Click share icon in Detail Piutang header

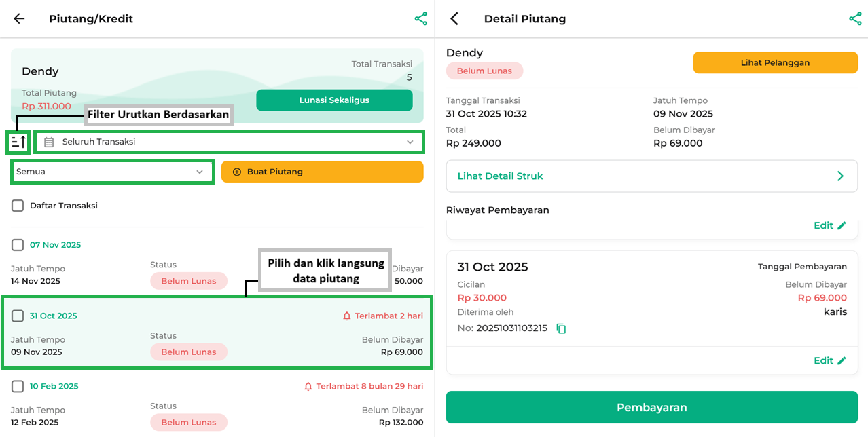[x=855, y=19]
